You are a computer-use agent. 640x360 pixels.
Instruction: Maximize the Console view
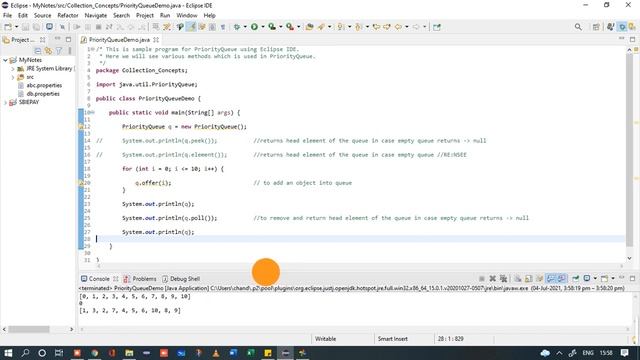(632, 278)
